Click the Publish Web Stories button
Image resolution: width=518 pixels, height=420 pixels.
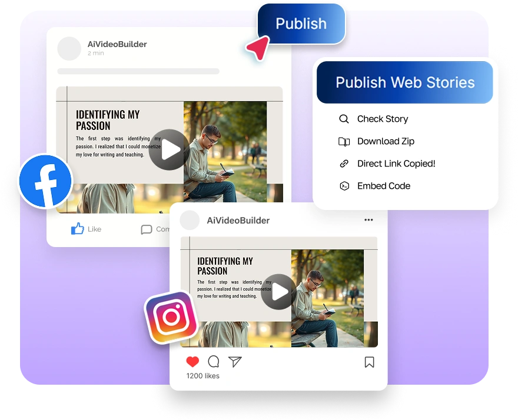pos(404,82)
